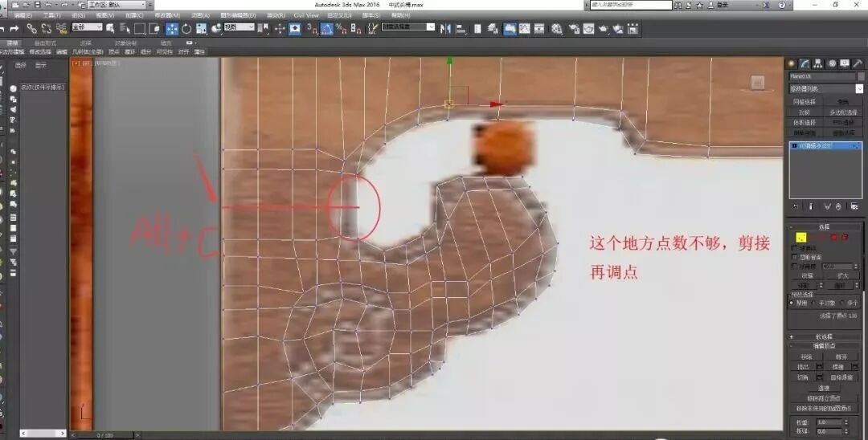
Task: Click Render Production teapot icon
Action: click(604, 29)
